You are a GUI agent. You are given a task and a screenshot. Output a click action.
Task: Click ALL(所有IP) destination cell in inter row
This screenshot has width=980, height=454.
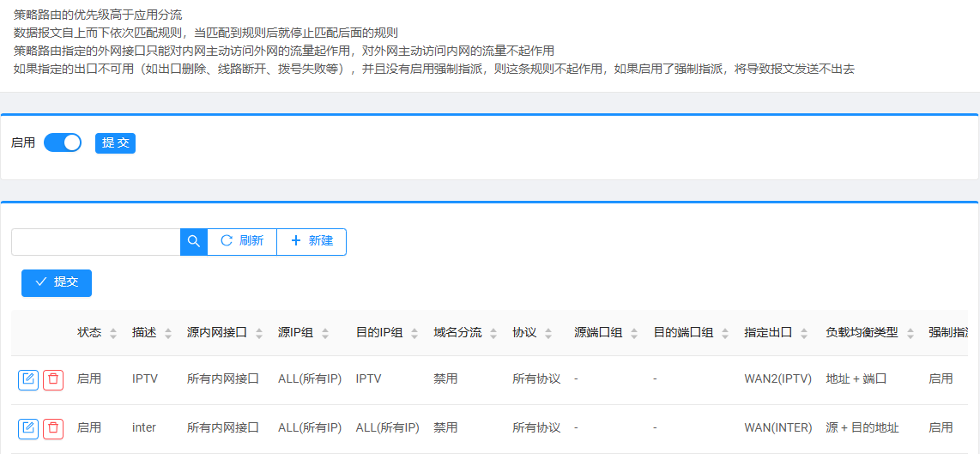pos(388,427)
